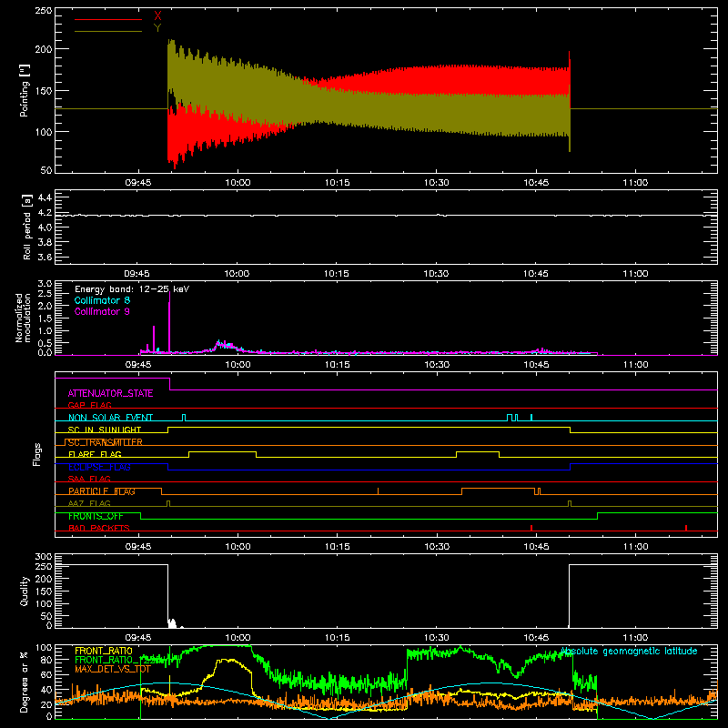Click the Roll period axis title
Screen dimensions: 728x728
click(x=27, y=227)
